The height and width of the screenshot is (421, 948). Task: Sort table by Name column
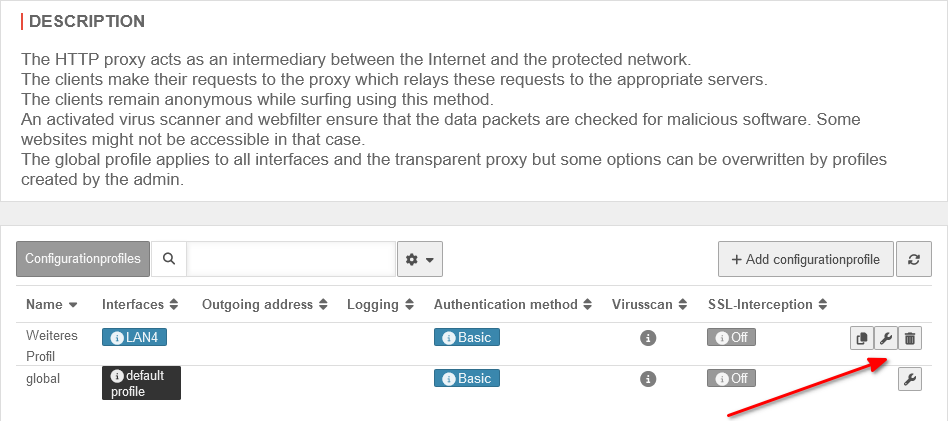(52, 304)
